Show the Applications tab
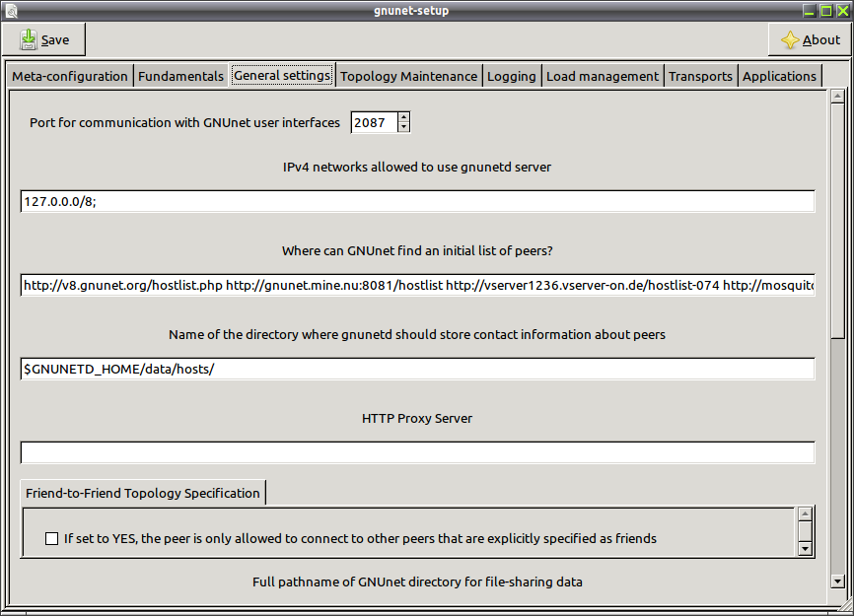This screenshot has height=616, width=854. point(779,76)
